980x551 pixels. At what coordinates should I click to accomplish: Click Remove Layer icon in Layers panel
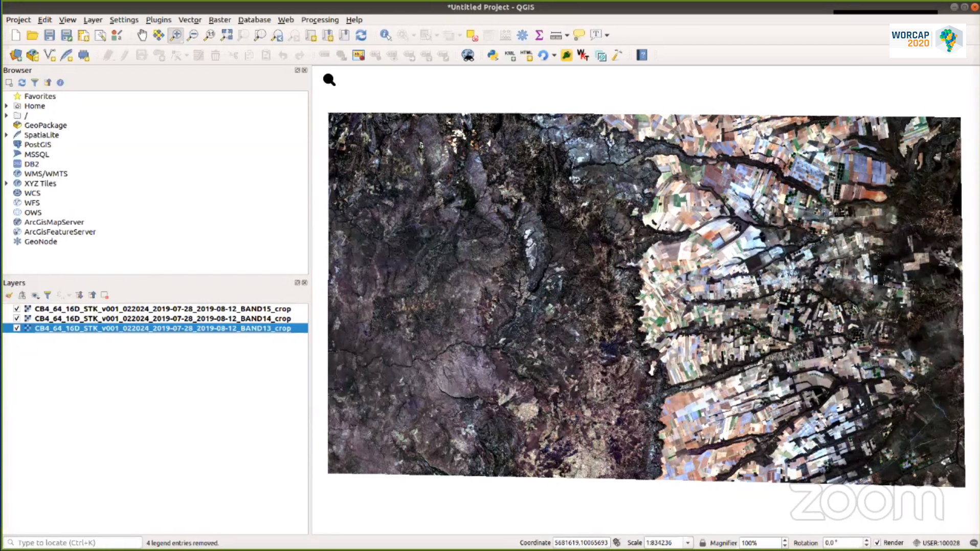coord(105,295)
